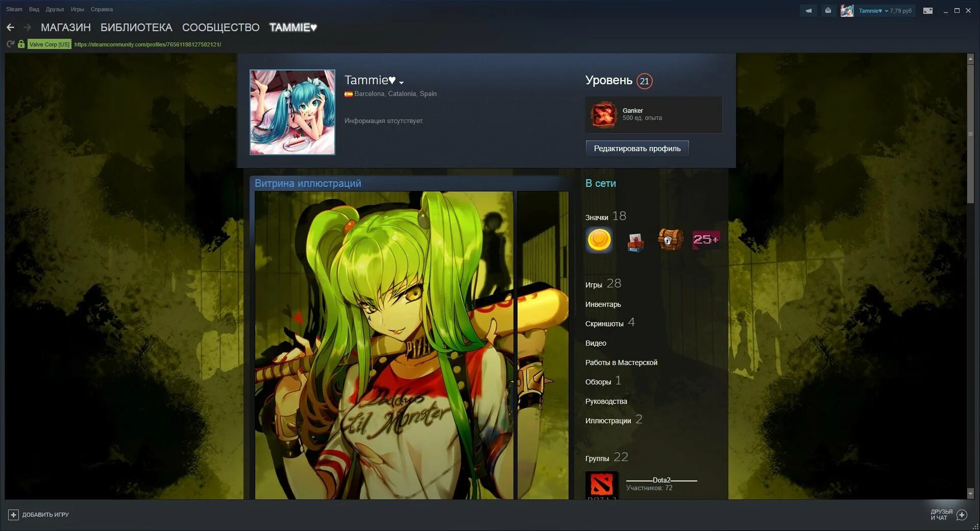Click the profile URL address bar

coord(148,44)
